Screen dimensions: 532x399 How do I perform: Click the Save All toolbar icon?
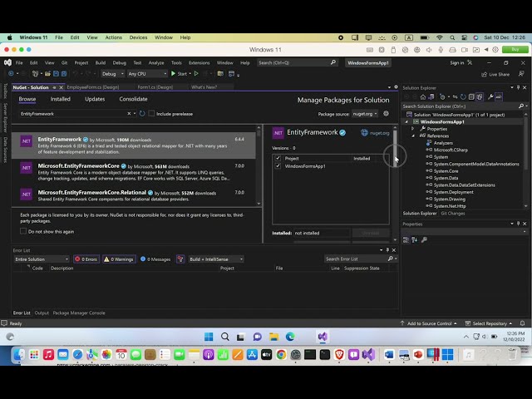pyautogui.click(x=64, y=74)
